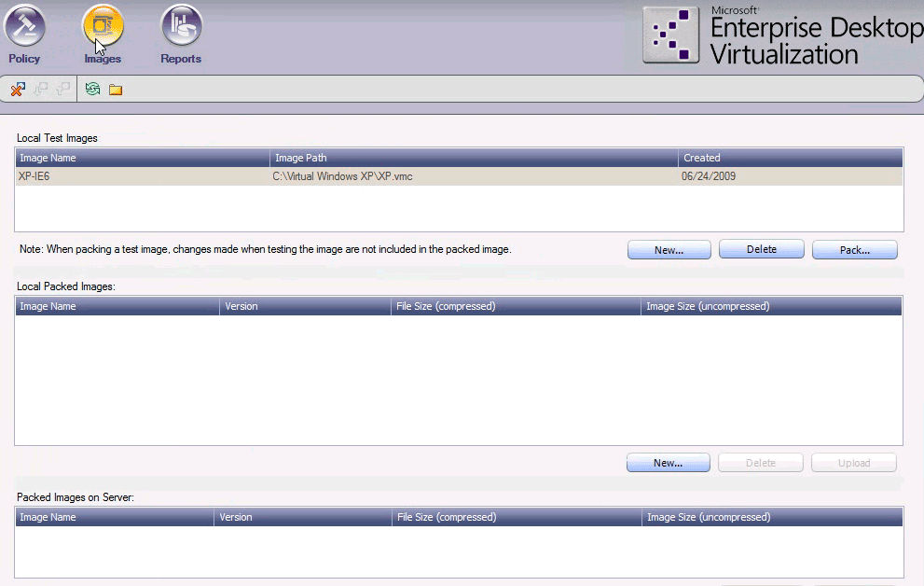The image size is (924, 586).
Task: Click the created date 06/24/2009
Action: point(709,176)
